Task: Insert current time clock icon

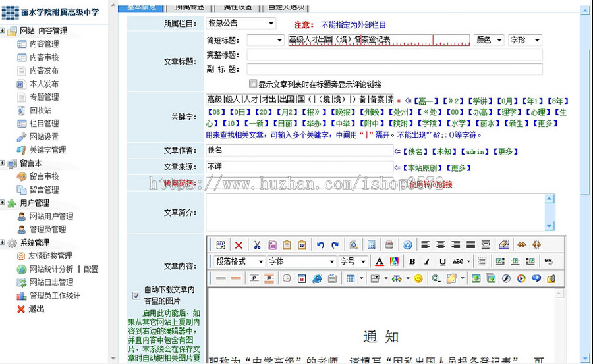Action: point(287,279)
